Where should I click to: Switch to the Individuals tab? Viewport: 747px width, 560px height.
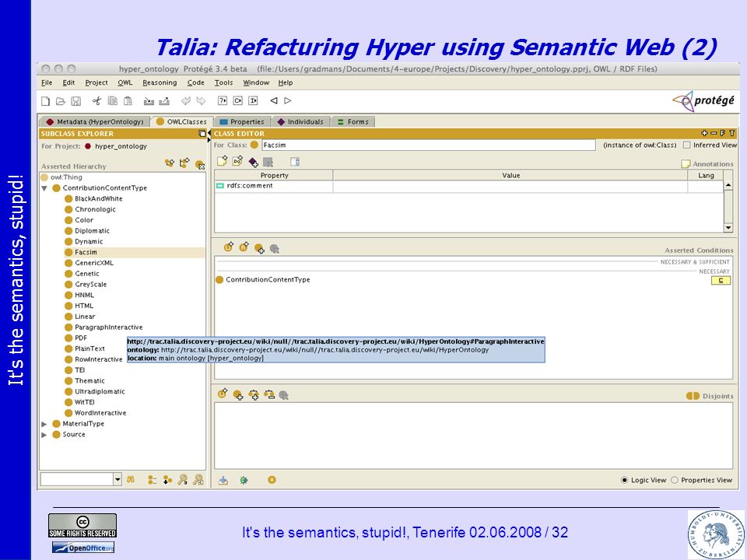click(x=301, y=122)
